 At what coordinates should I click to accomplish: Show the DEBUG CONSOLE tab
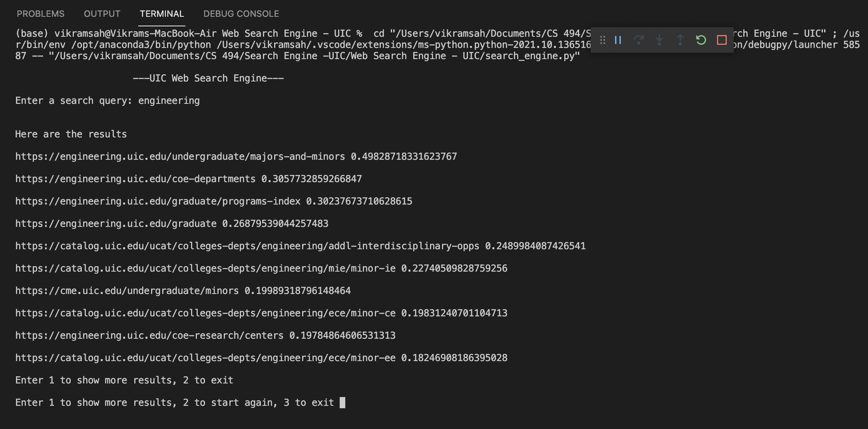[241, 14]
